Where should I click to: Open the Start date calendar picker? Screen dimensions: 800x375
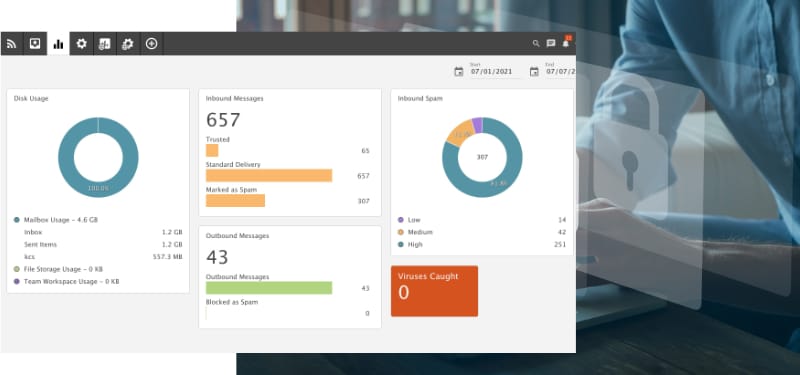coord(459,72)
